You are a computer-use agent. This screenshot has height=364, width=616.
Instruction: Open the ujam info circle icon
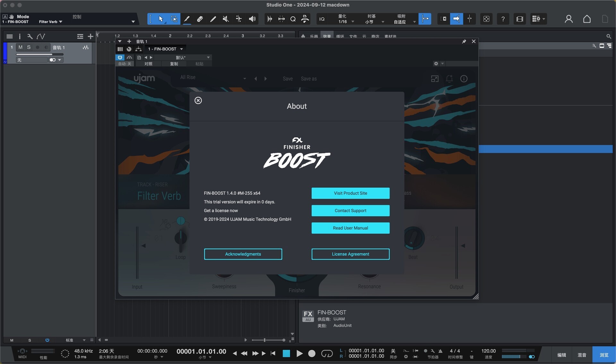464,79
